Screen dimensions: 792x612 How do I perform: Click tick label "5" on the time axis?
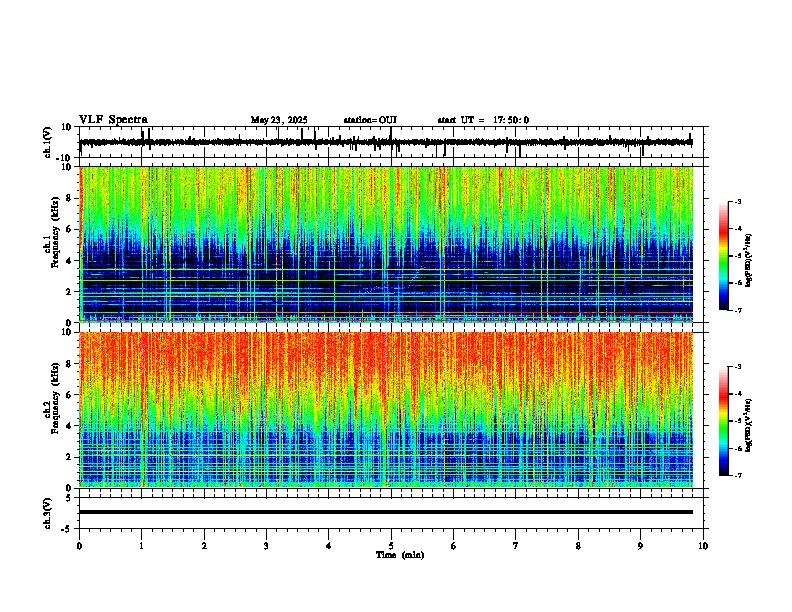point(391,546)
